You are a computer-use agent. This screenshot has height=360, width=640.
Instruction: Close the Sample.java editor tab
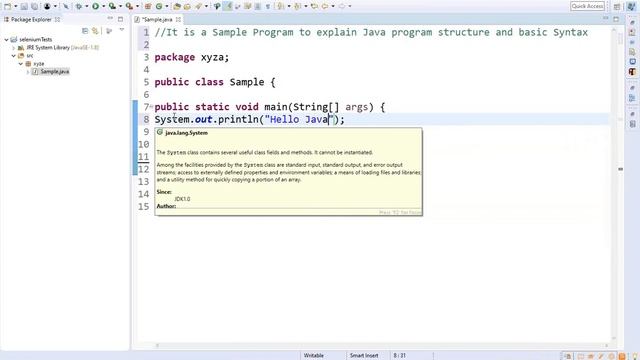point(178,19)
